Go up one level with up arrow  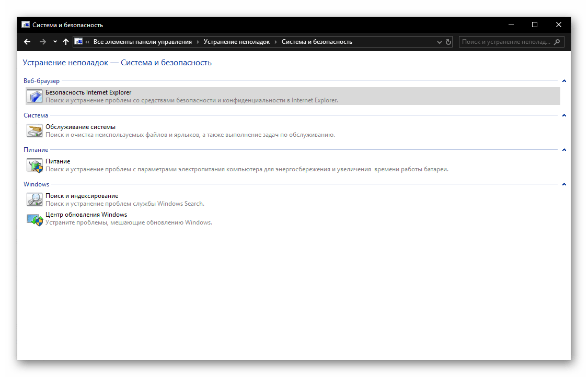[x=65, y=42]
